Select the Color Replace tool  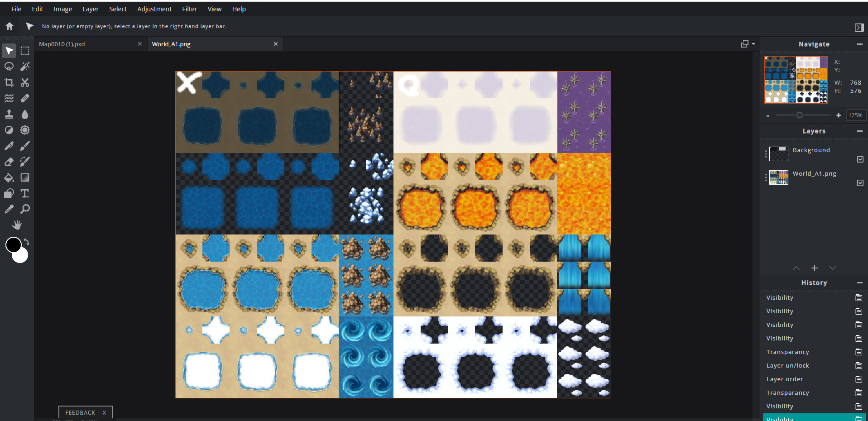tap(25, 162)
